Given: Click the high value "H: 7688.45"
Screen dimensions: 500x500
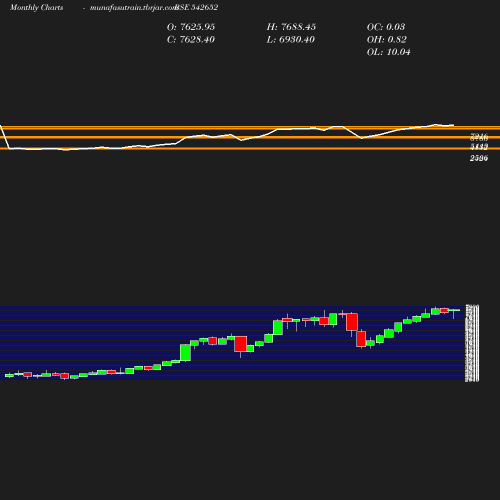Looking at the screenshot, I should point(291,27).
